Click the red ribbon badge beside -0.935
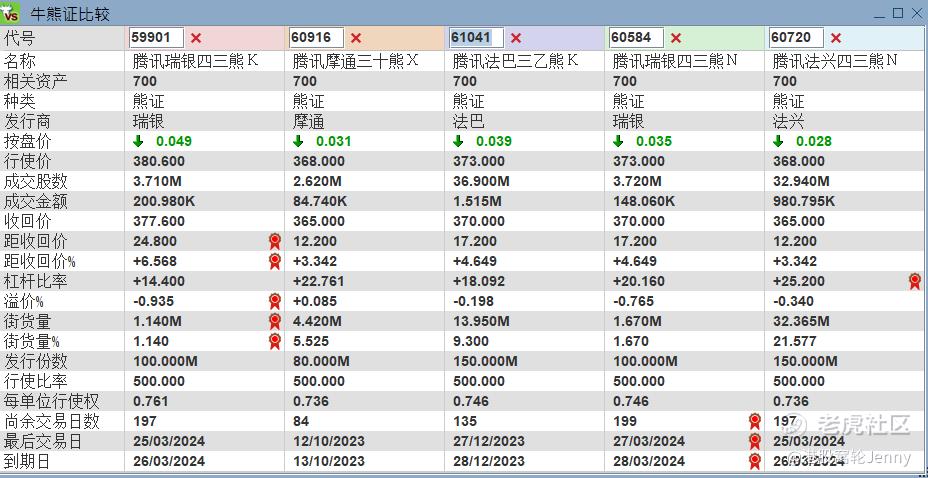This screenshot has height=478, width=928. (x=275, y=301)
